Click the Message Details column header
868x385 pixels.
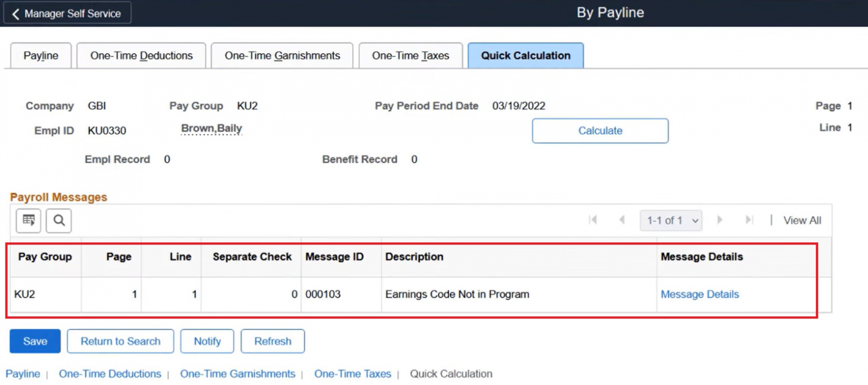[x=702, y=256]
